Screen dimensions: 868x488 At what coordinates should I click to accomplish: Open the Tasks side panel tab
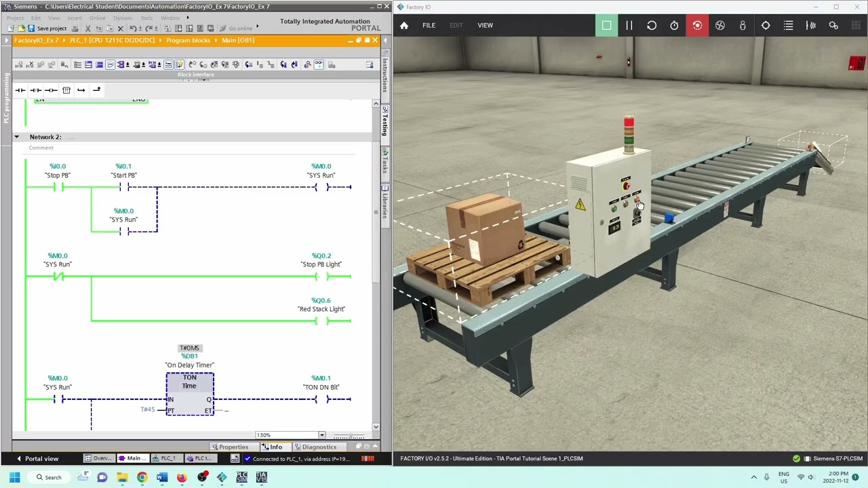coord(385,161)
